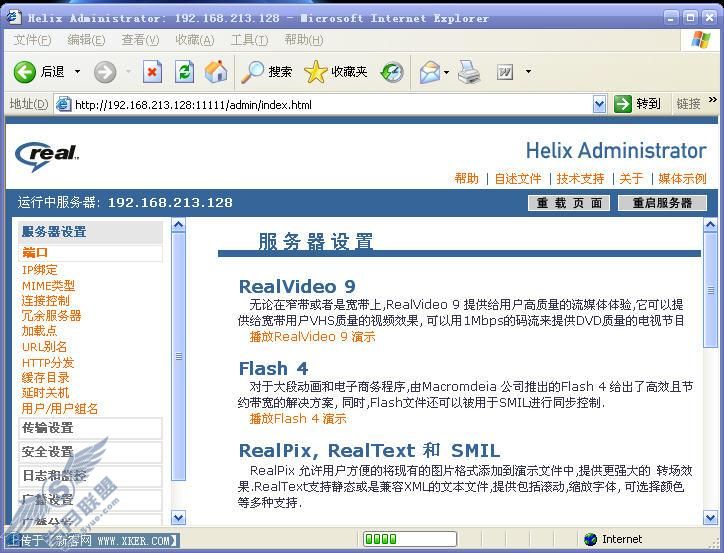Expand the 链接 toolbar chevron
Image resolution: width=724 pixels, height=553 pixels.
tap(712, 99)
